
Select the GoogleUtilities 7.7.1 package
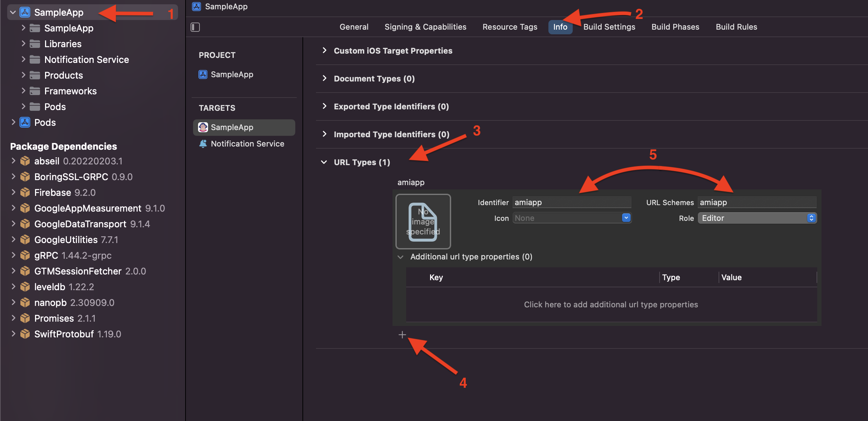click(93, 240)
